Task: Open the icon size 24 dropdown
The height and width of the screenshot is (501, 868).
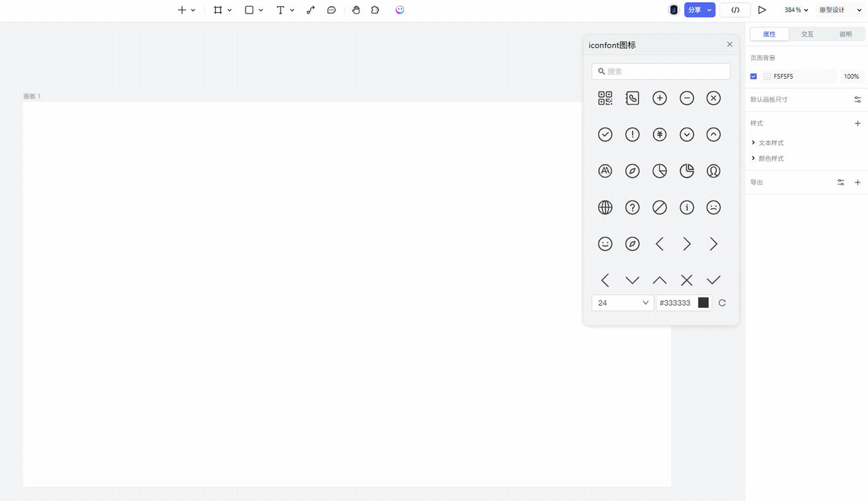Action: coord(623,303)
